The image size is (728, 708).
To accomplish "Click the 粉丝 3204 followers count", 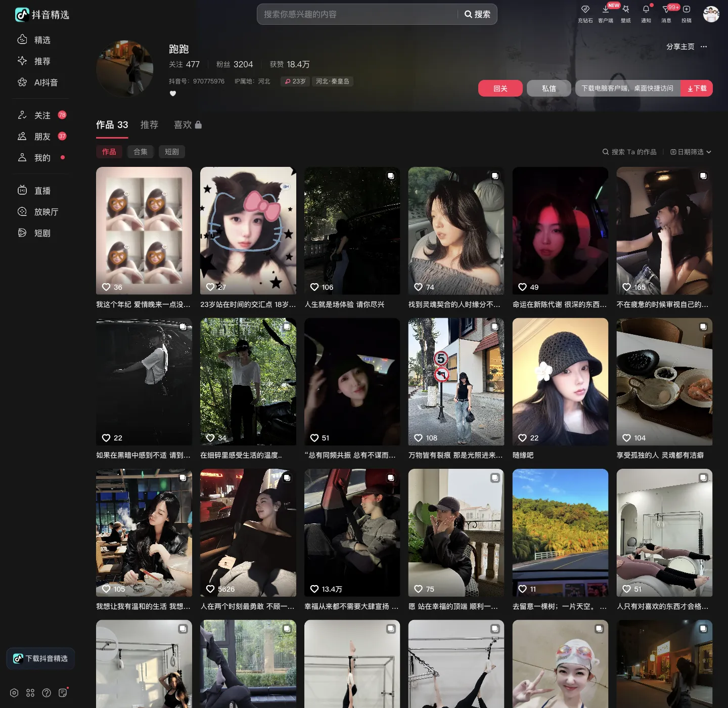I will pyautogui.click(x=235, y=65).
